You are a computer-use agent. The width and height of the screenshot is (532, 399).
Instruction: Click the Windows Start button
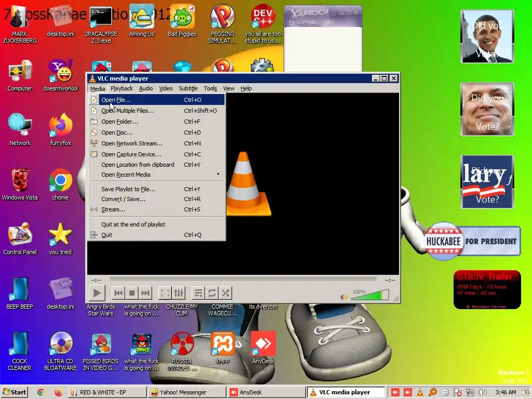pos(14,392)
